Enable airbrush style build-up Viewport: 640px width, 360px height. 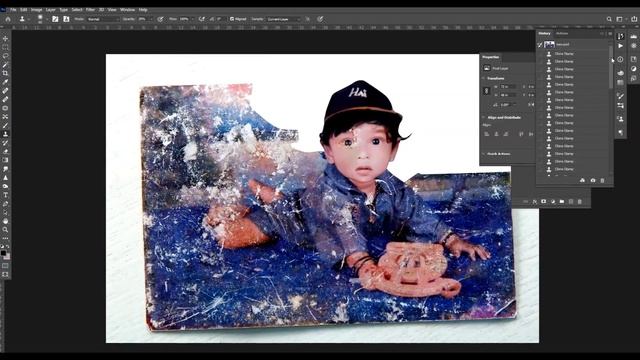[x=202, y=19]
